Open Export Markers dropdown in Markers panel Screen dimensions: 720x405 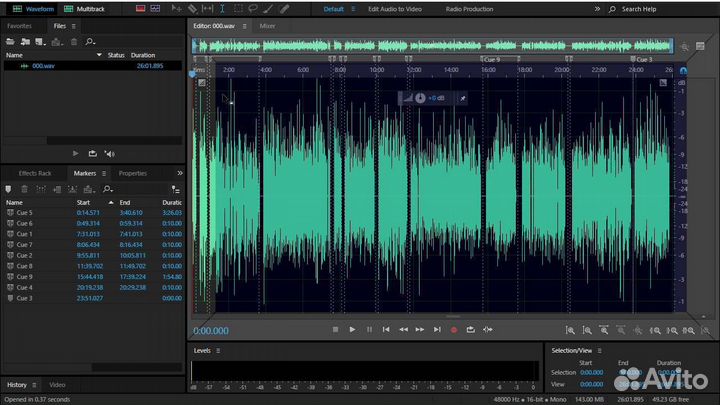coord(89,189)
